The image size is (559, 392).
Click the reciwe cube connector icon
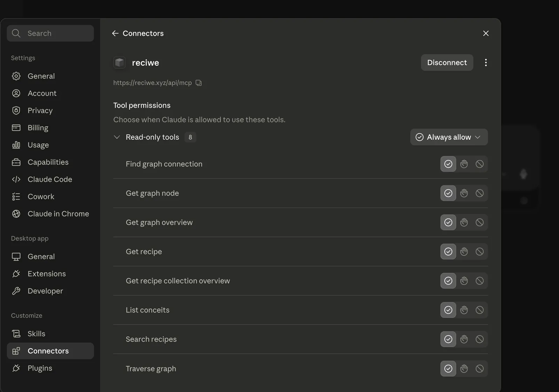[x=119, y=62]
